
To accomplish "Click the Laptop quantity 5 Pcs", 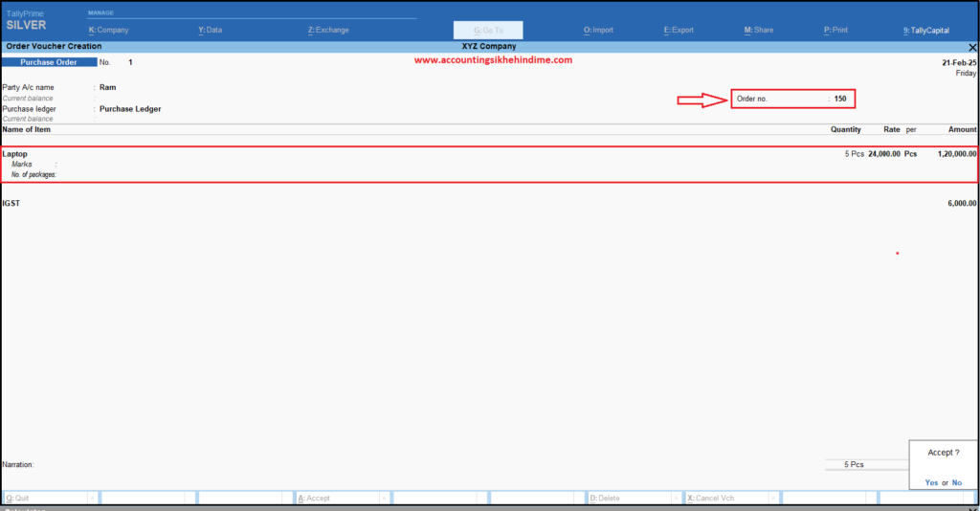I will [x=855, y=154].
